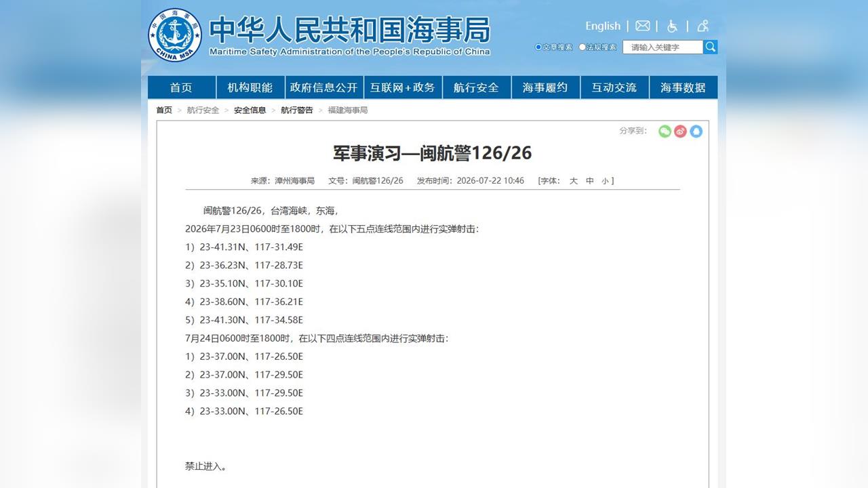This screenshot has width=868, height=488.
Task: Share the notice to WeChat
Action: (x=665, y=131)
